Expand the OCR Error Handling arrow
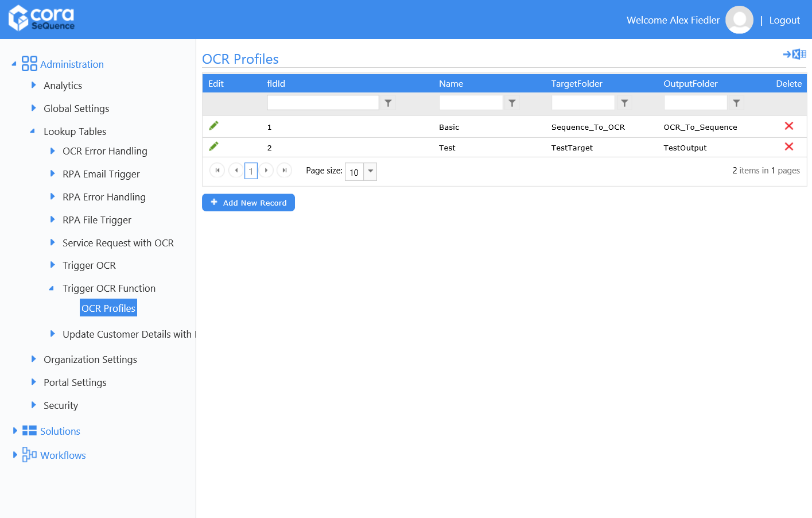The width and height of the screenshot is (812, 518). click(52, 150)
